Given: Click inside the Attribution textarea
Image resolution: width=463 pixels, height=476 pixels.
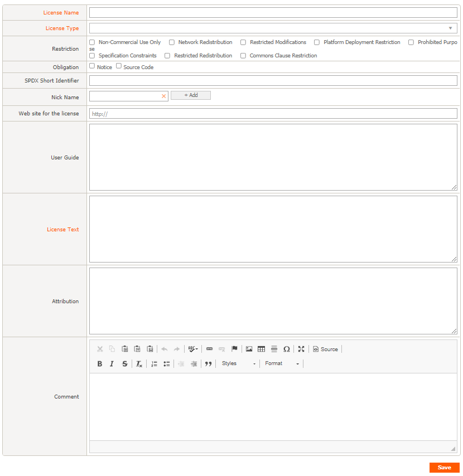Looking at the screenshot, I should click(x=273, y=301).
